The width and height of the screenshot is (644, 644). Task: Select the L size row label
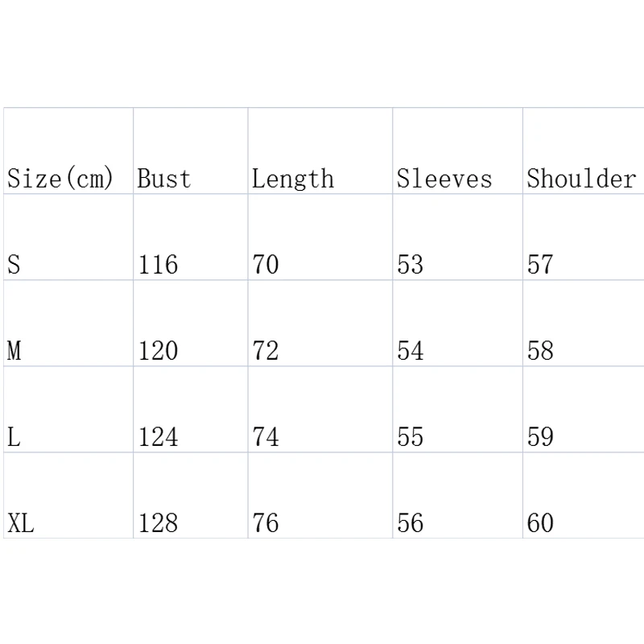click(x=14, y=436)
